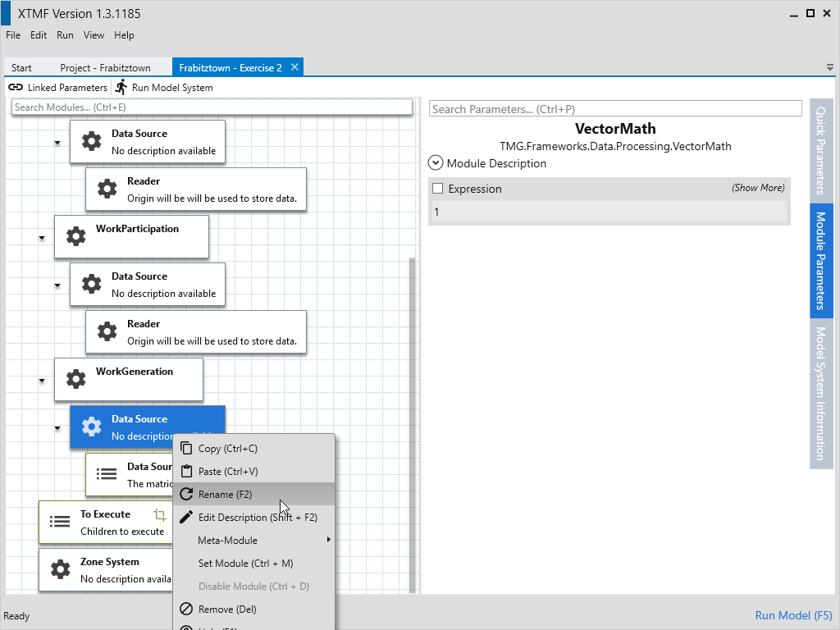
Task: Toggle the Expression parameter checkbox
Action: coord(437,189)
